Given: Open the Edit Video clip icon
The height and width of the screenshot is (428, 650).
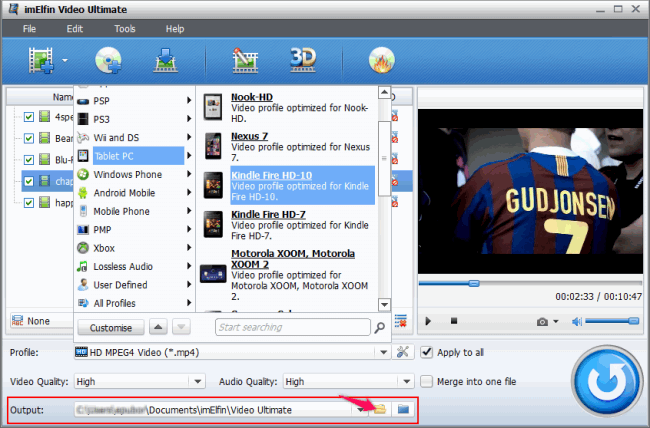Looking at the screenshot, I should click(245, 61).
